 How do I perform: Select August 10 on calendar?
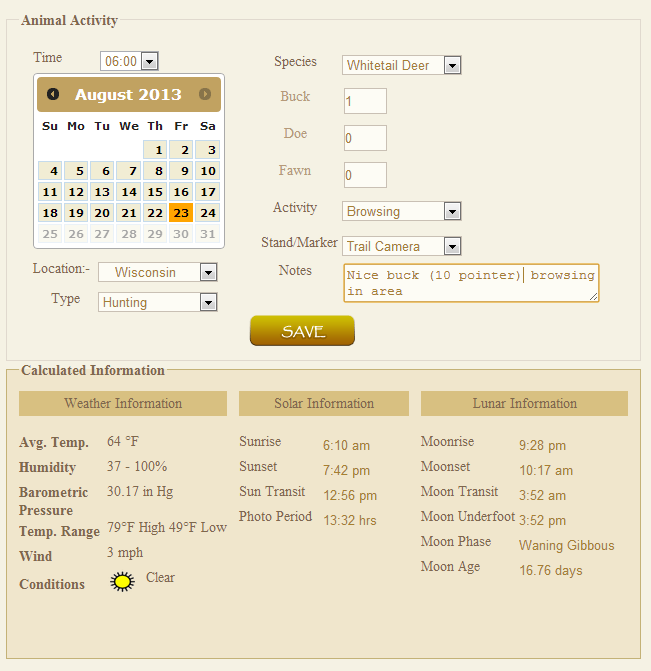pos(208,171)
